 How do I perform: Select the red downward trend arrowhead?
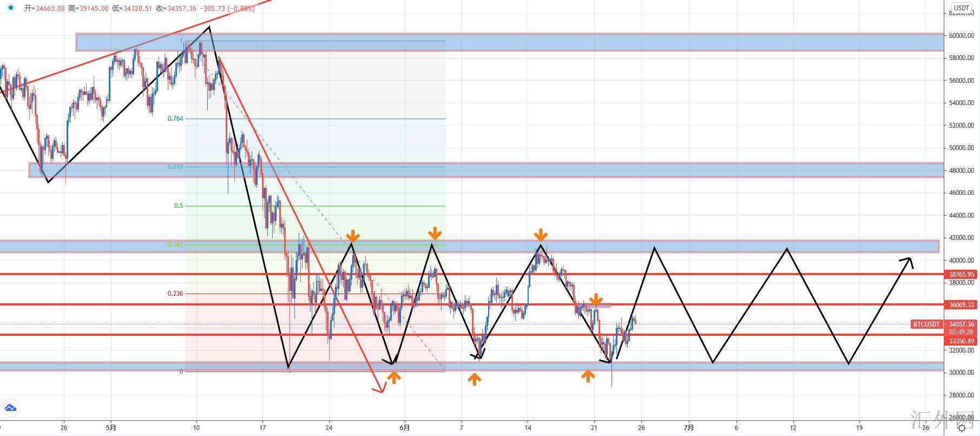tap(379, 387)
